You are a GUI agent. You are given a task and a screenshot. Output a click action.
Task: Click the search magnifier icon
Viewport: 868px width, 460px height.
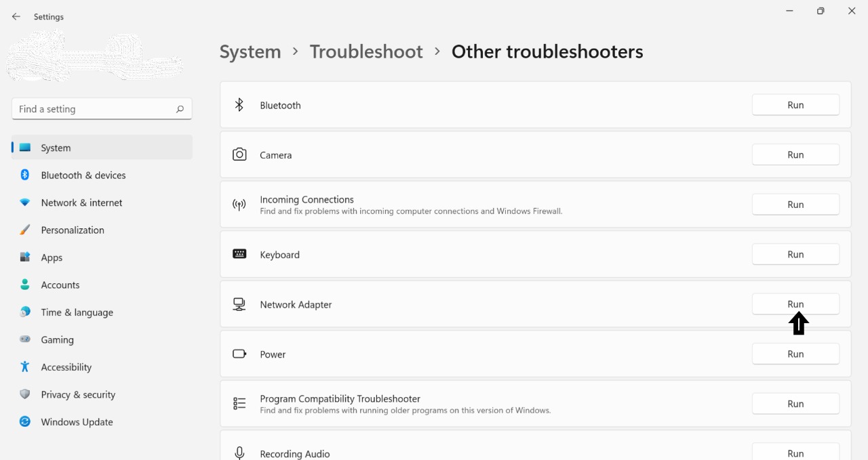coord(180,109)
